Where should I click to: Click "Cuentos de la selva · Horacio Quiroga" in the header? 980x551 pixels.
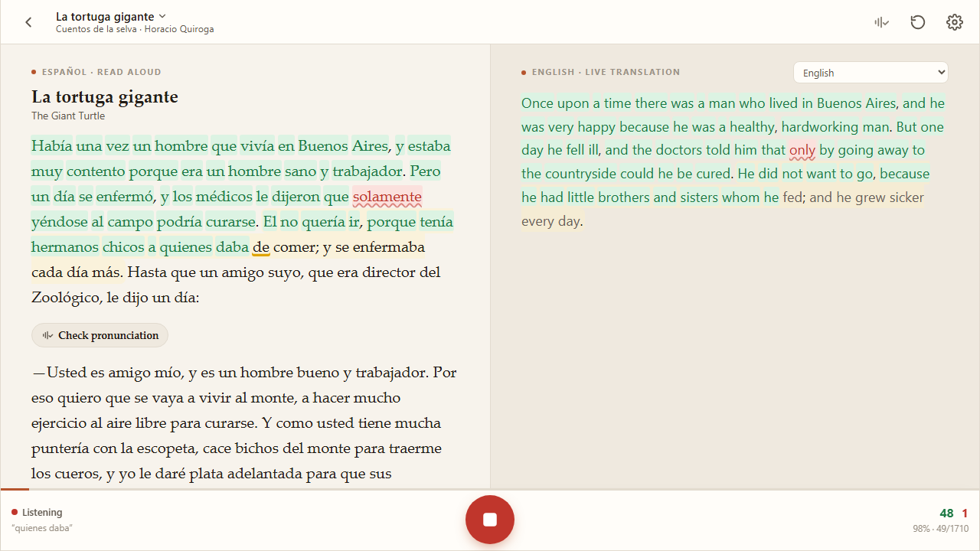point(135,29)
